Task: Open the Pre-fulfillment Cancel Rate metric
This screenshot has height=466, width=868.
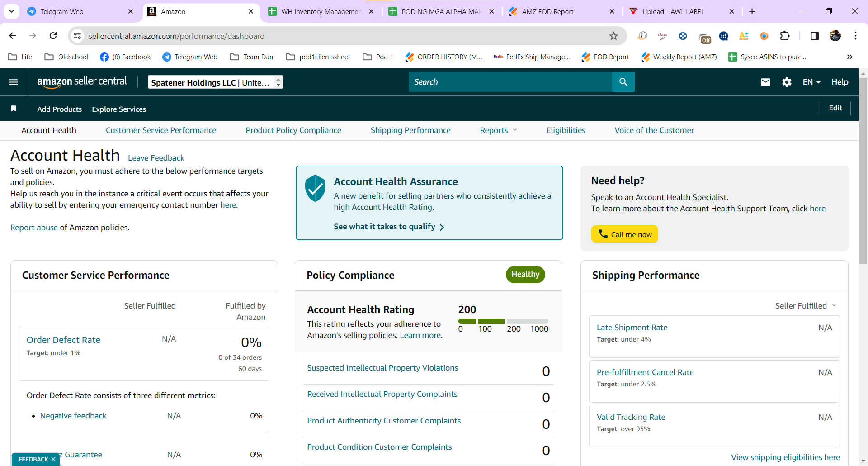Action: 645,372
